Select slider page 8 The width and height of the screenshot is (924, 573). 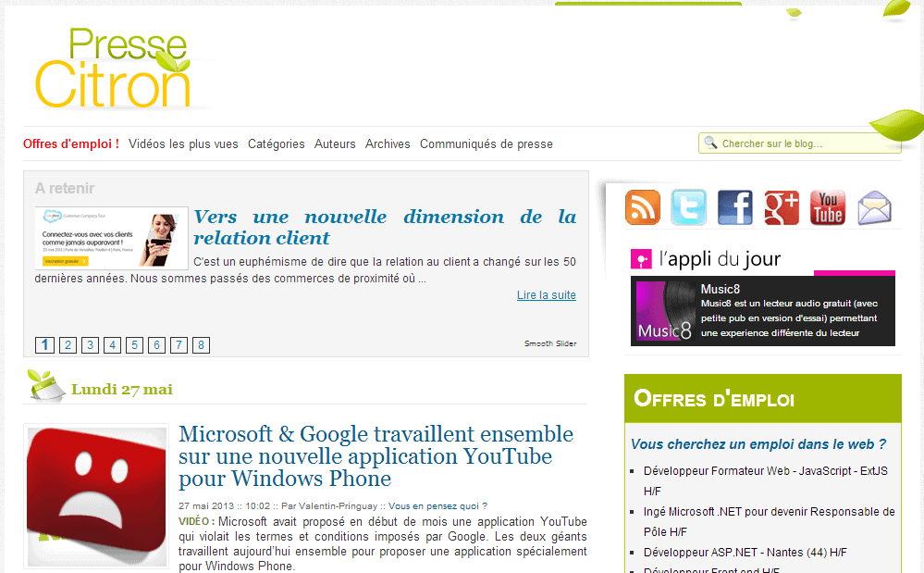pos(201,345)
